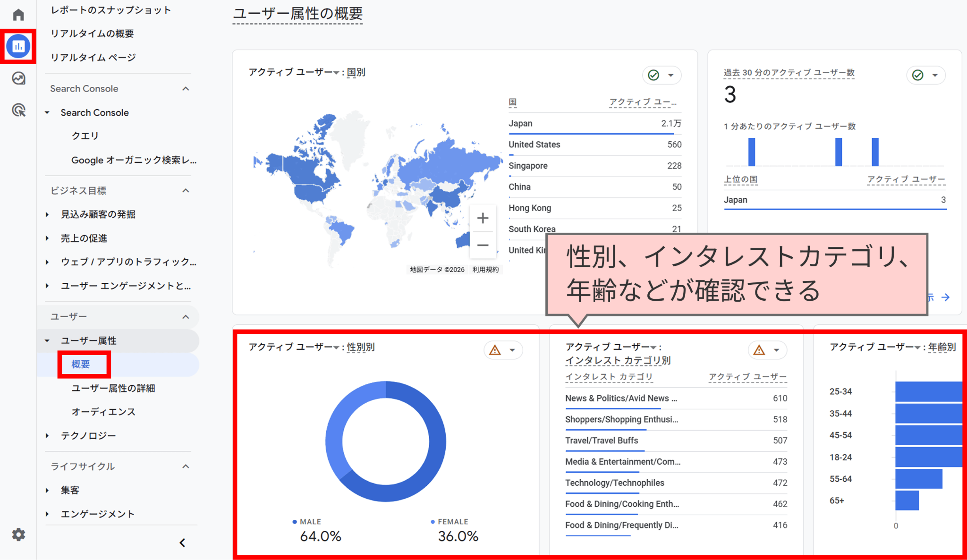Image resolution: width=967 pixels, height=560 pixels.
Task: Expand 売上の促進 tree item
Action: click(x=47, y=238)
